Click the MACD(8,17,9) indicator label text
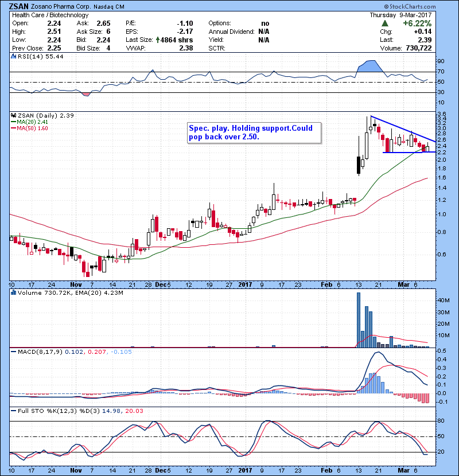Image resolution: width=459 pixels, height=476 pixels. coord(40,352)
